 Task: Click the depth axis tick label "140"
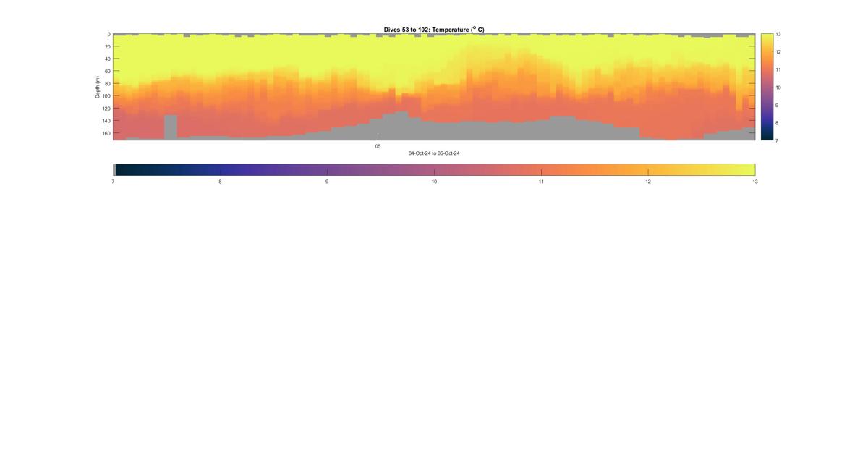[x=106, y=121]
